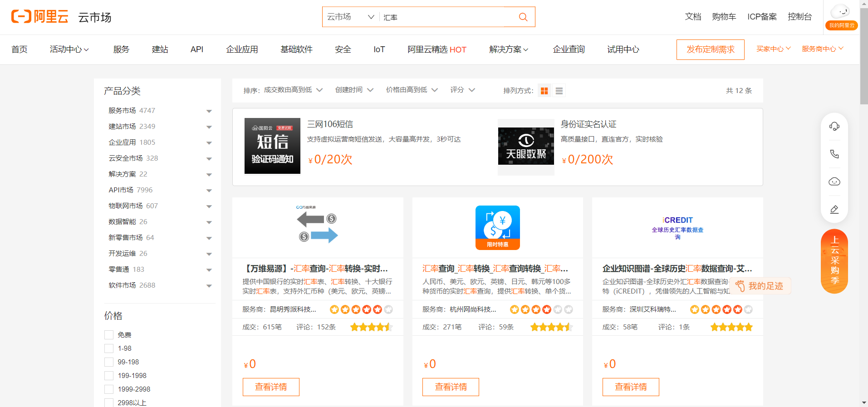Click the 发布定制需求 button
The height and width of the screenshot is (407, 868).
point(711,49)
